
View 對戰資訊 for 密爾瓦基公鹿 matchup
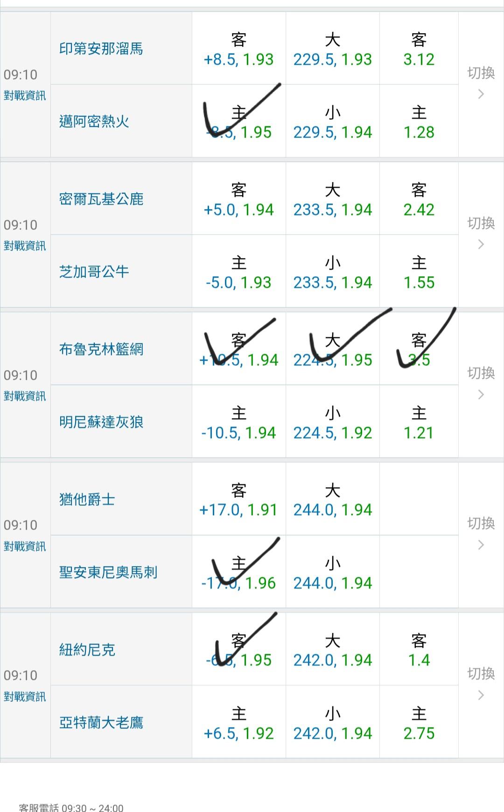coord(25,246)
